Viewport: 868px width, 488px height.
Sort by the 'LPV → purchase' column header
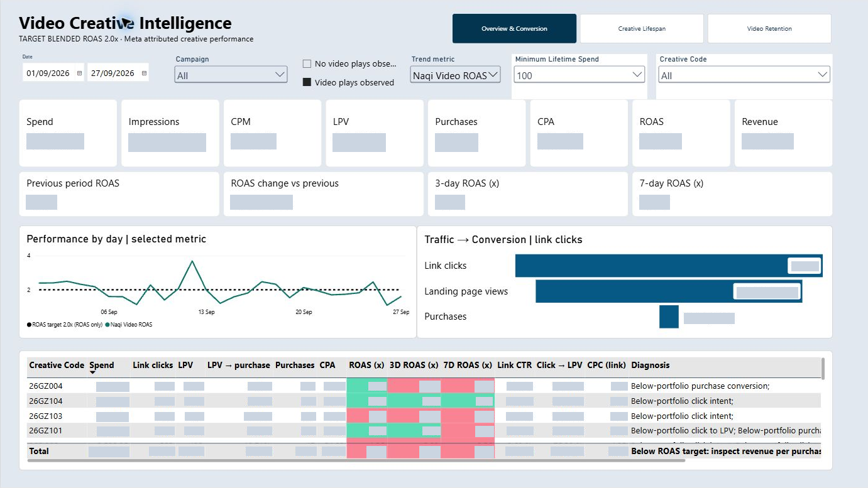(239, 365)
